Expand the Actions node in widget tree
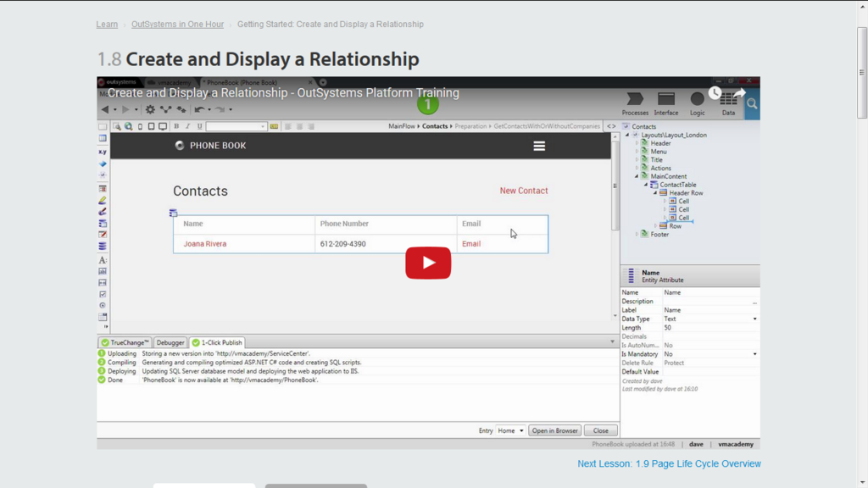This screenshot has height=488, width=868. [637, 169]
